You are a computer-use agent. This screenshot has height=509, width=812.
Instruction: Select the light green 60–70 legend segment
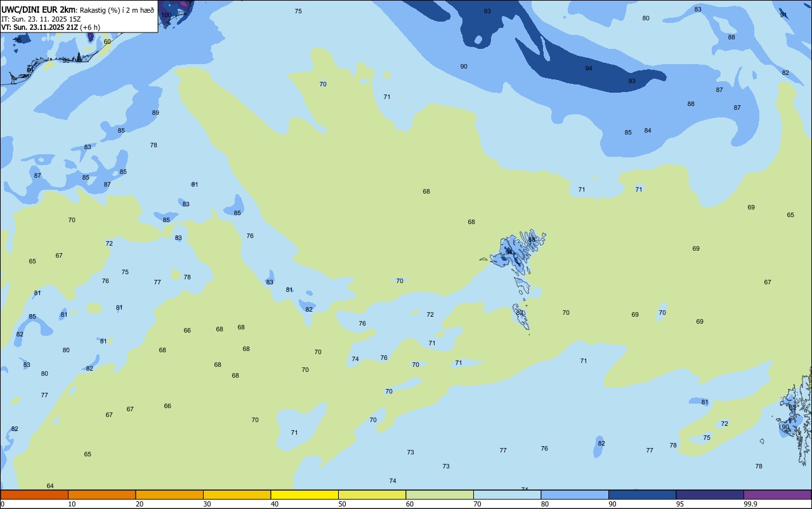(x=440, y=494)
